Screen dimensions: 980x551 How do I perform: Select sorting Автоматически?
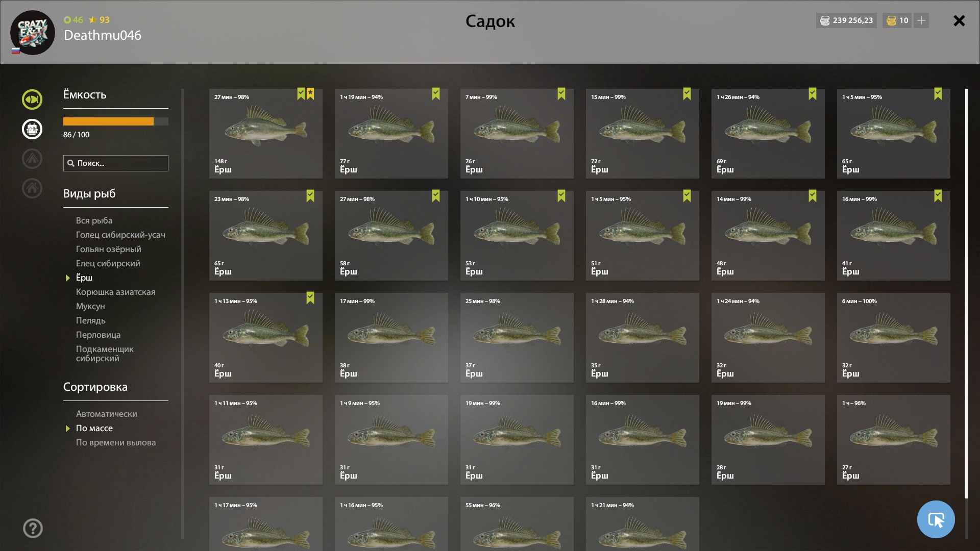click(x=106, y=414)
